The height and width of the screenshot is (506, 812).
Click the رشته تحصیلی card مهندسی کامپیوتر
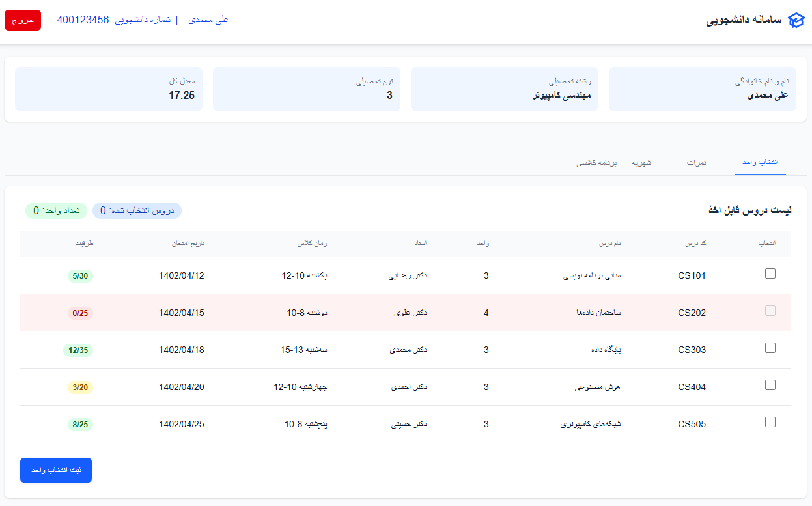click(x=505, y=89)
